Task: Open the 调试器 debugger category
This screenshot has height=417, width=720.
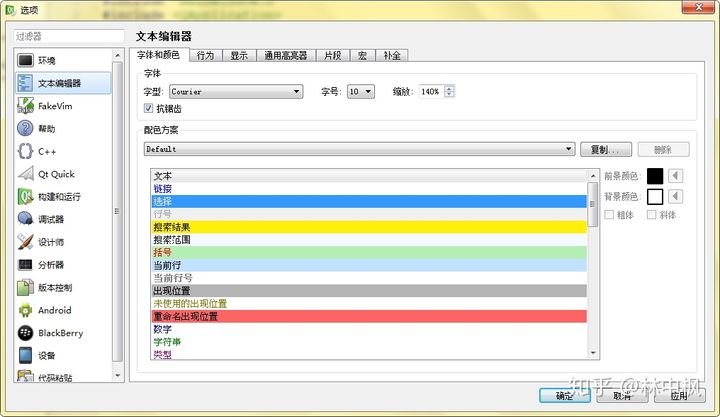Action: tap(50, 219)
